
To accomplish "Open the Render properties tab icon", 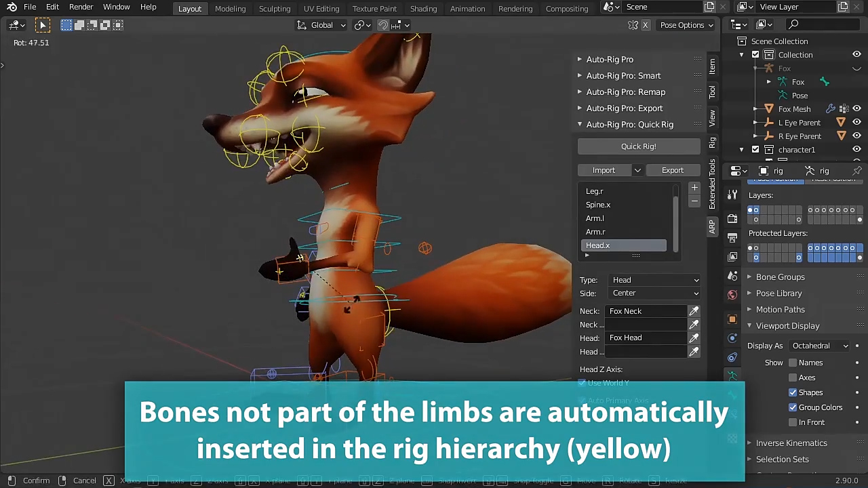I will tap(732, 219).
